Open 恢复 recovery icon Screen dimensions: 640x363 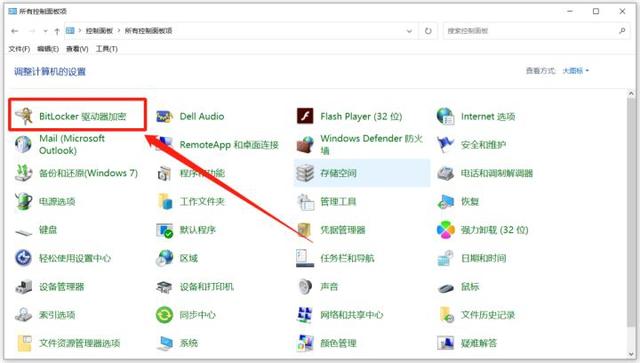pos(445,202)
